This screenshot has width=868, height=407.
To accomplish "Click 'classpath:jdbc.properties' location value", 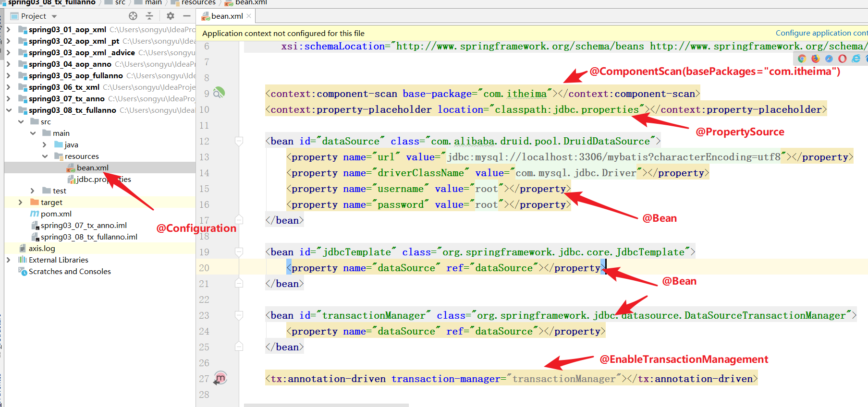I will click(567, 109).
